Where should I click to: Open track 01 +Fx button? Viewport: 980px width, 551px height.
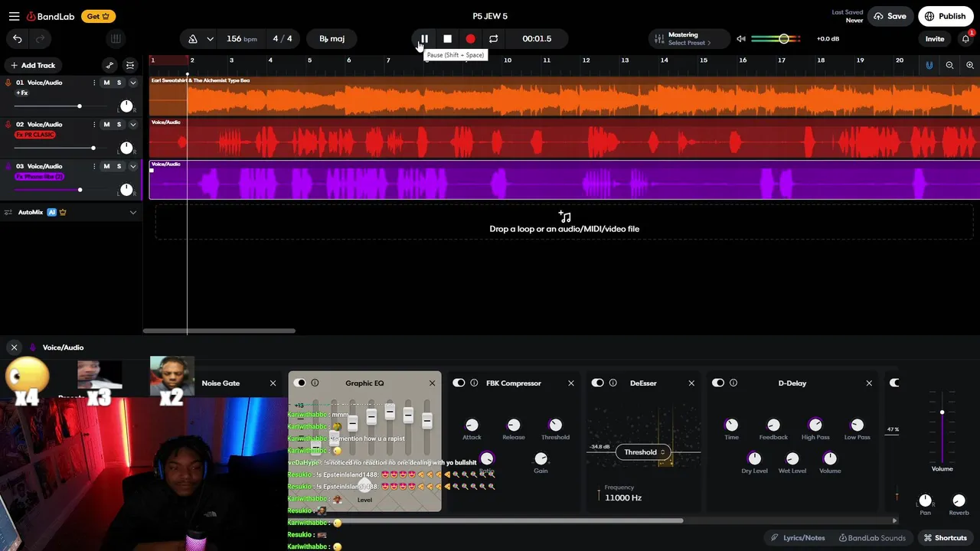[22, 93]
